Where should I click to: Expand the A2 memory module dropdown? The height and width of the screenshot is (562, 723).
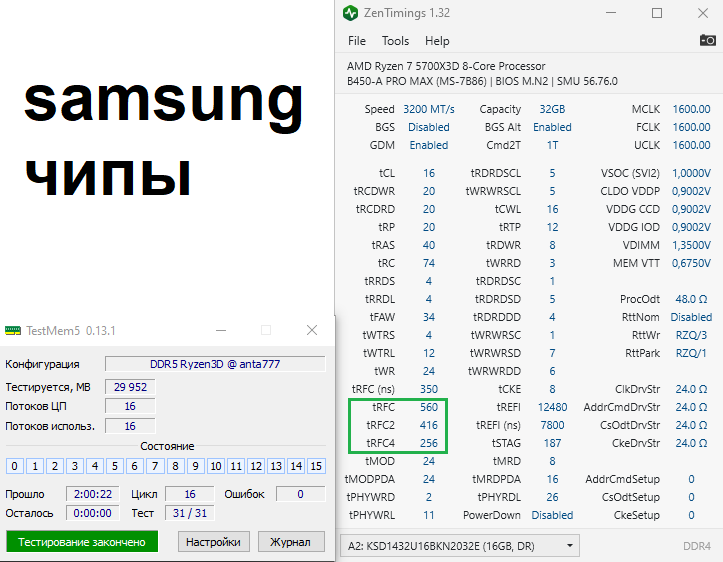coord(460,546)
